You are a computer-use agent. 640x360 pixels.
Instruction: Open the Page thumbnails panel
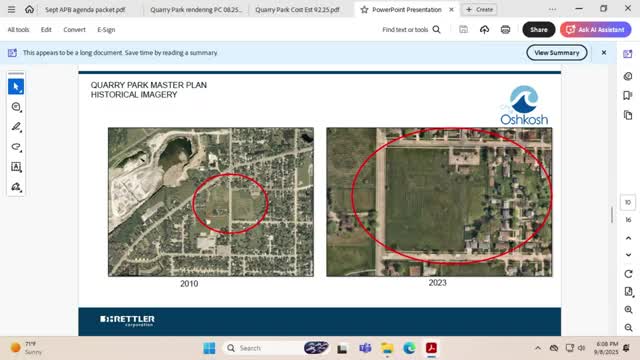(628, 115)
